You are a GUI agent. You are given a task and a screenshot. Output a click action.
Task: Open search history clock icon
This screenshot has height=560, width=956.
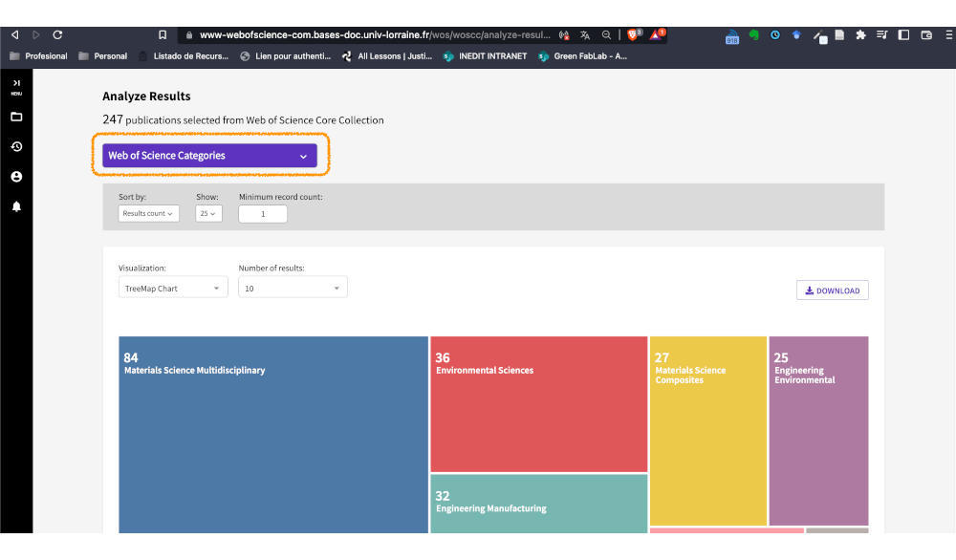tap(16, 146)
